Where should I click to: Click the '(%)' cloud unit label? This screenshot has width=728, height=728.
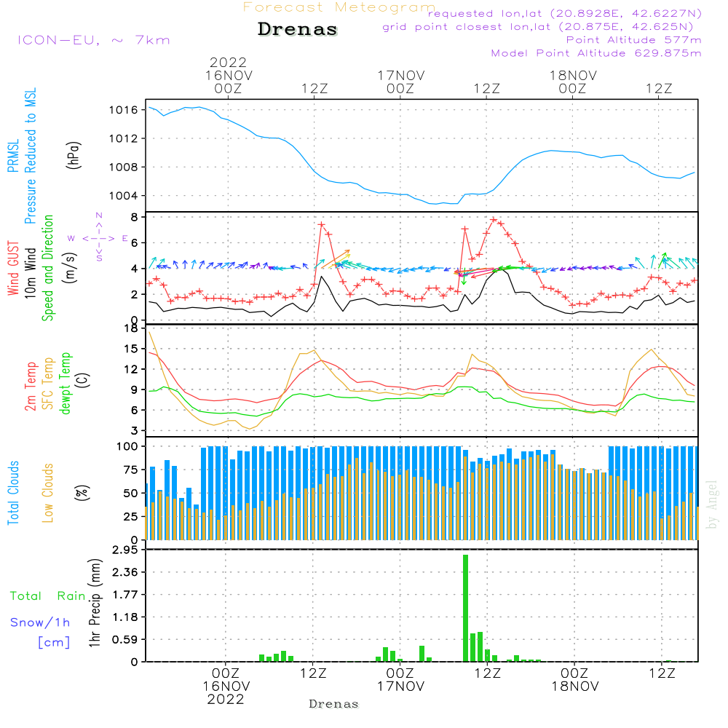pyautogui.click(x=83, y=493)
